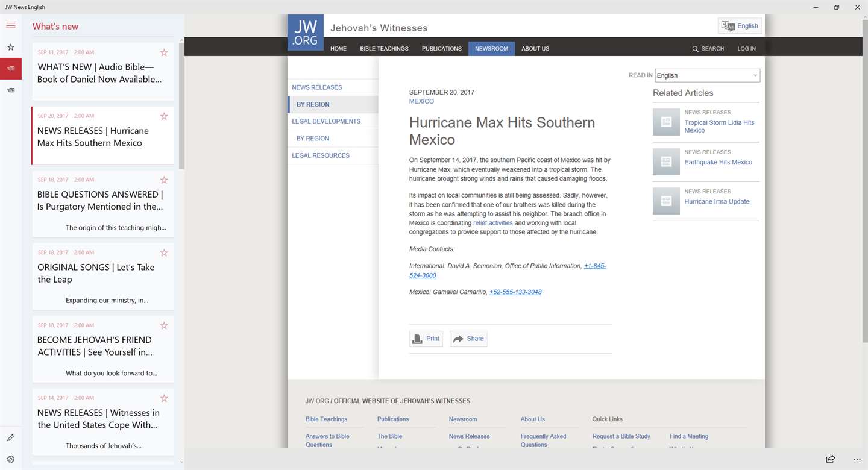Favorite the Audio Bible Book of Daniel item
Image resolution: width=868 pixels, height=470 pixels.
pos(164,52)
